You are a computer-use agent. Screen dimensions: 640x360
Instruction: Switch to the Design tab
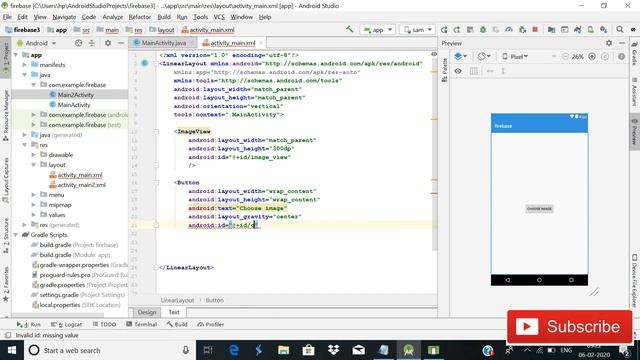tap(147, 312)
